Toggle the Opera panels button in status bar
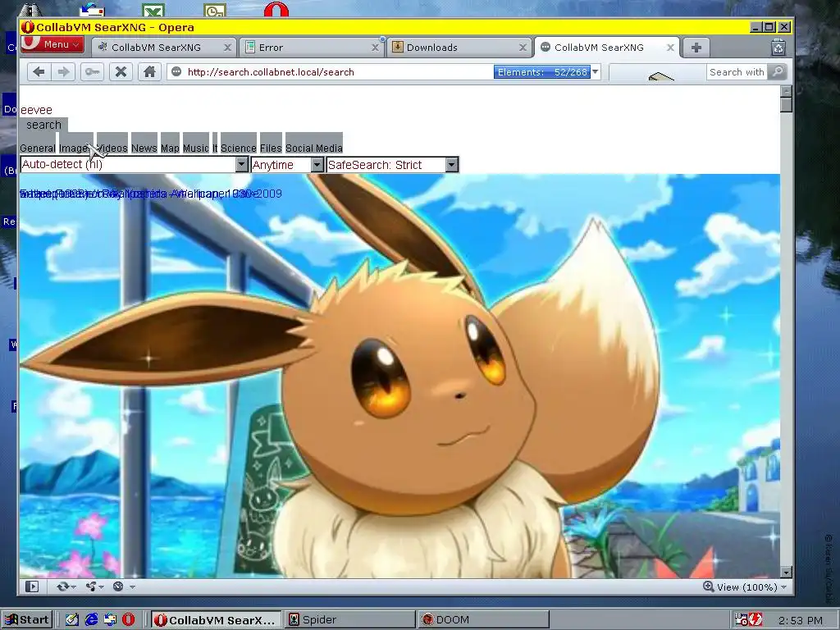 [32, 587]
